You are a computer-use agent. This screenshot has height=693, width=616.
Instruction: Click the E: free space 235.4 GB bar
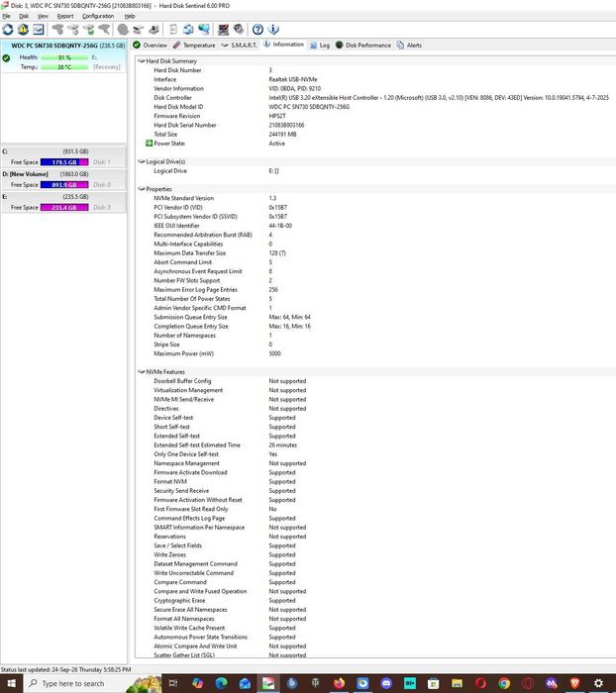click(64, 207)
